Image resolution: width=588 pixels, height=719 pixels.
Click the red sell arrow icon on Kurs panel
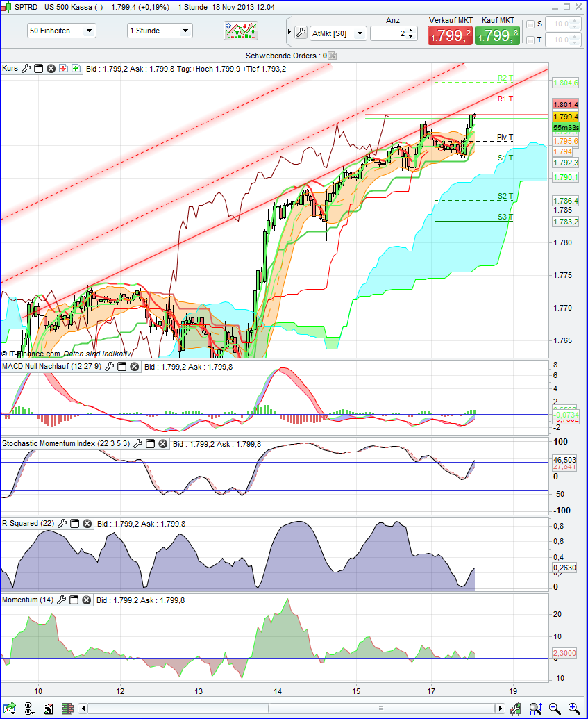(x=63, y=68)
